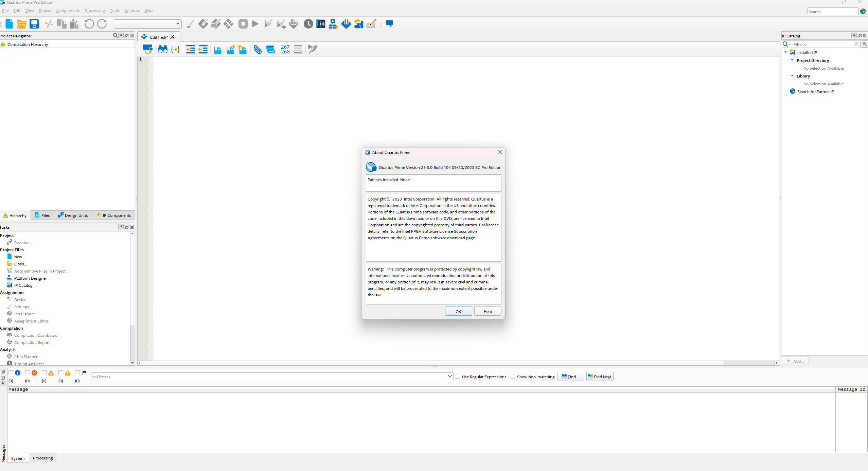Enable Show Non-matching checkbox
868x471 pixels.
coord(513,377)
